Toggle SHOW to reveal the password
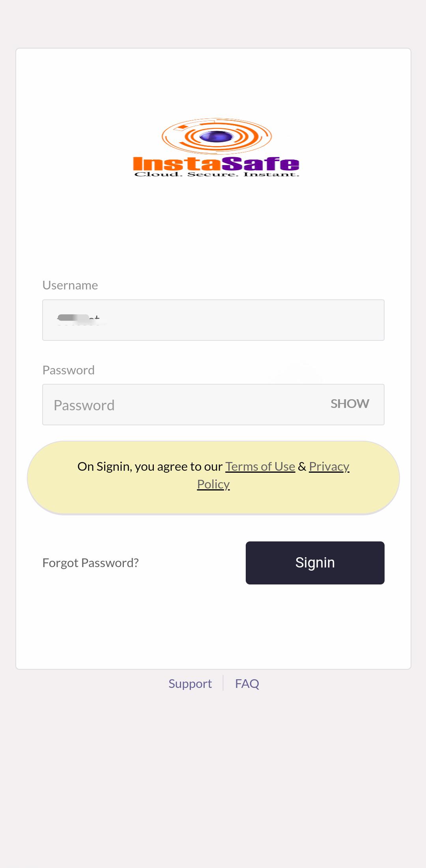Viewport: 426px width, 868px height. pos(349,404)
